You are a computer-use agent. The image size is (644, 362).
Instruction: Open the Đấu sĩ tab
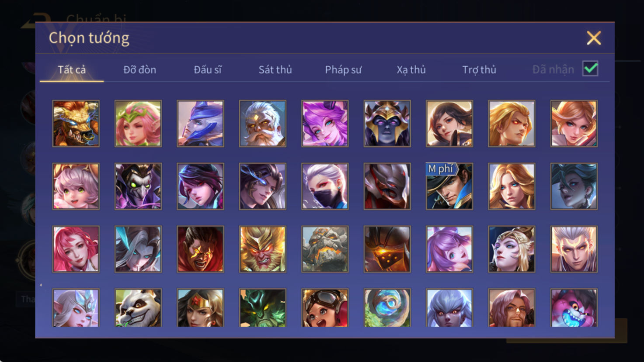208,70
